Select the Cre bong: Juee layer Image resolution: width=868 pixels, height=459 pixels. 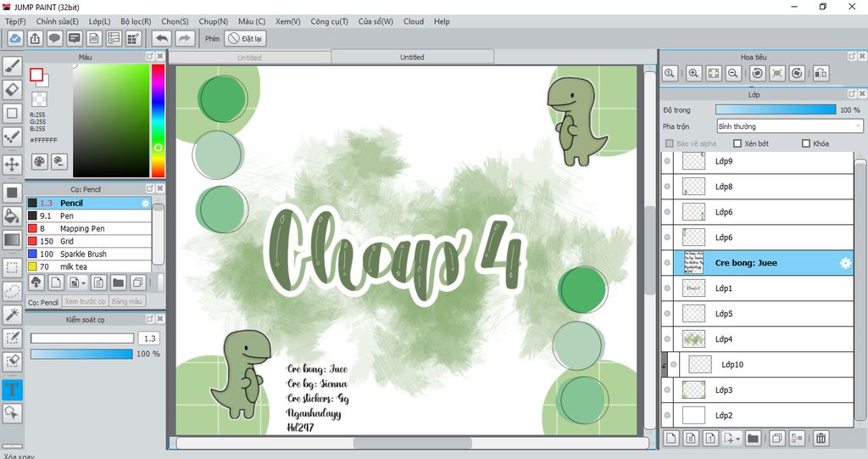tap(757, 263)
